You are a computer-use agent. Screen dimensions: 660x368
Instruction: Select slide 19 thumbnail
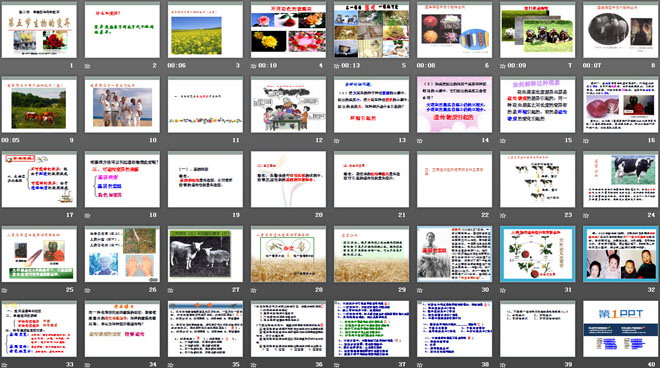205,180
